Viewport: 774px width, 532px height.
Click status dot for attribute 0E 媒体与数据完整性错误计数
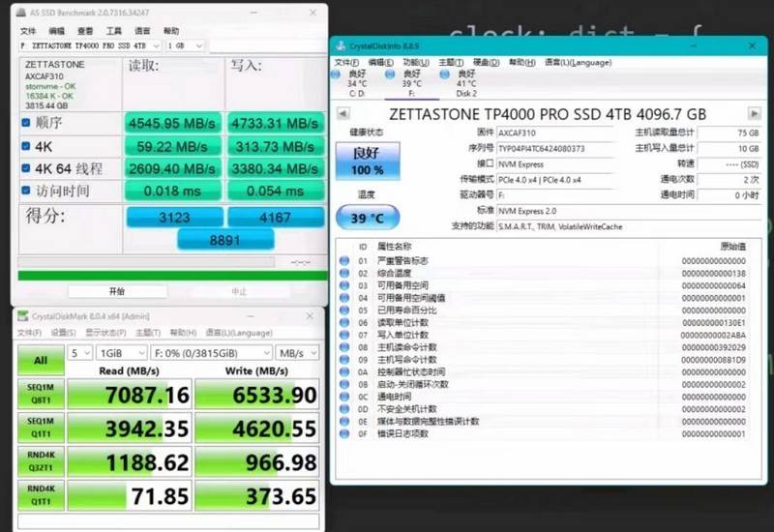tap(344, 421)
